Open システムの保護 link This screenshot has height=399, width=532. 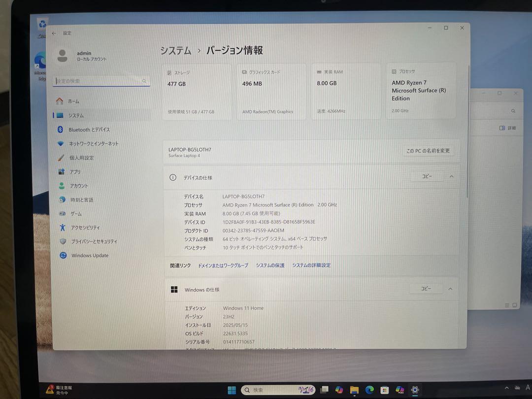pos(270,266)
